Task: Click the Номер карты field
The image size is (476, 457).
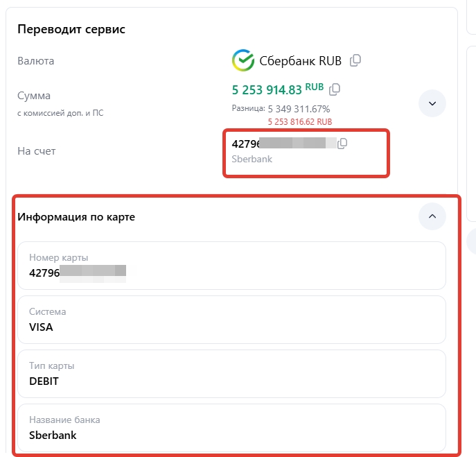Action: pyautogui.click(x=231, y=266)
